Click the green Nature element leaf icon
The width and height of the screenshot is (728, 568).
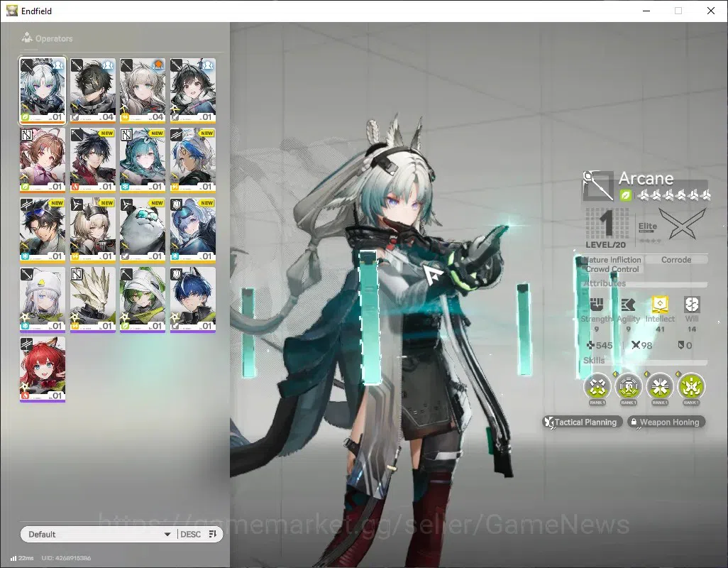pos(625,195)
